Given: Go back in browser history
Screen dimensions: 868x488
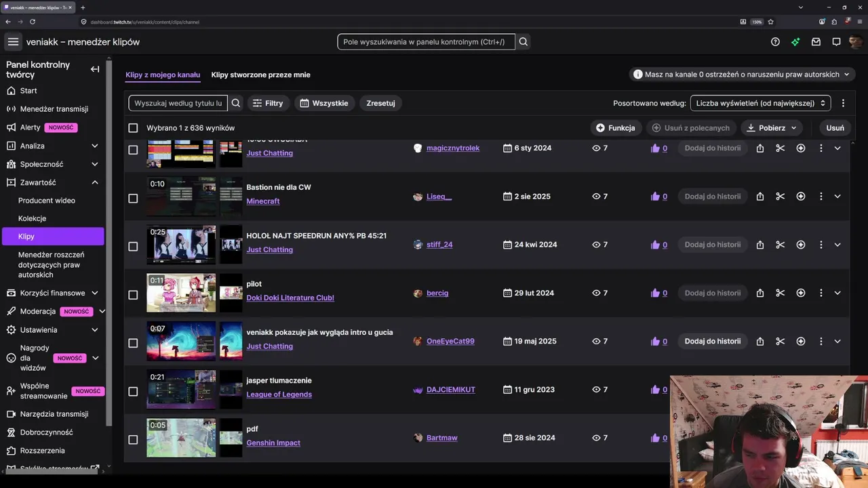Looking at the screenshot, I should coord(8,22).
